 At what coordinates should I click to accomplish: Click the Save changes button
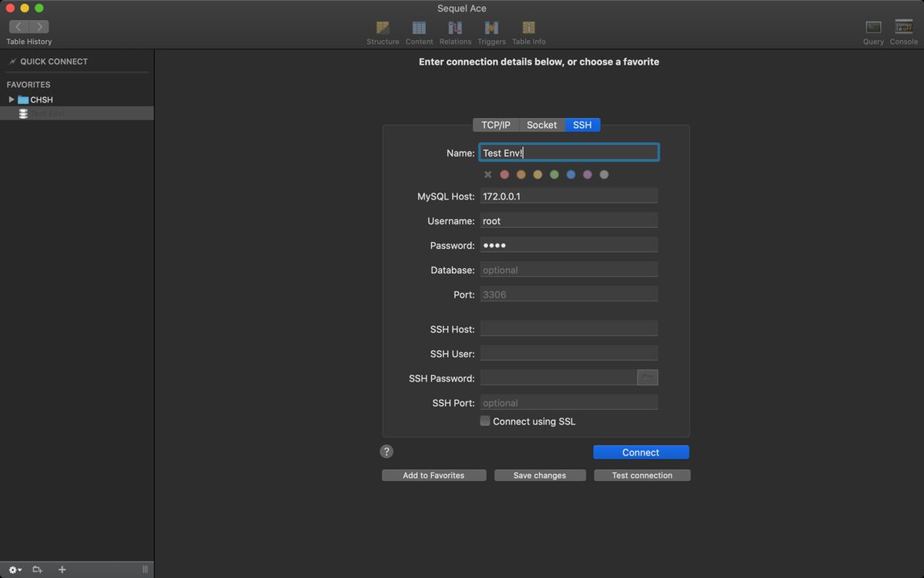coord(540,476)
